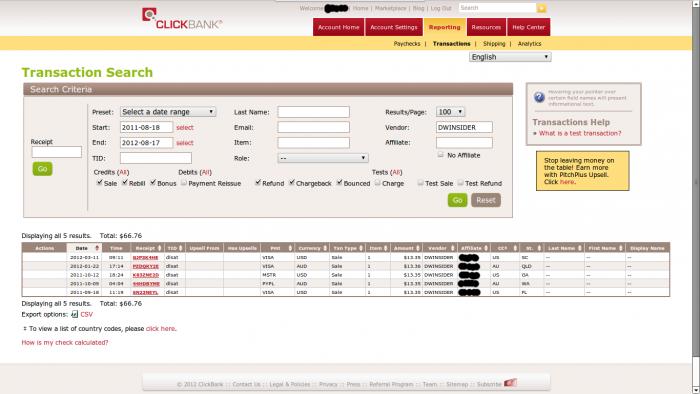This screenshot has height=394, width=700.
Task: Uncheck the Chargeback checkbox
Action: point(292,182)
